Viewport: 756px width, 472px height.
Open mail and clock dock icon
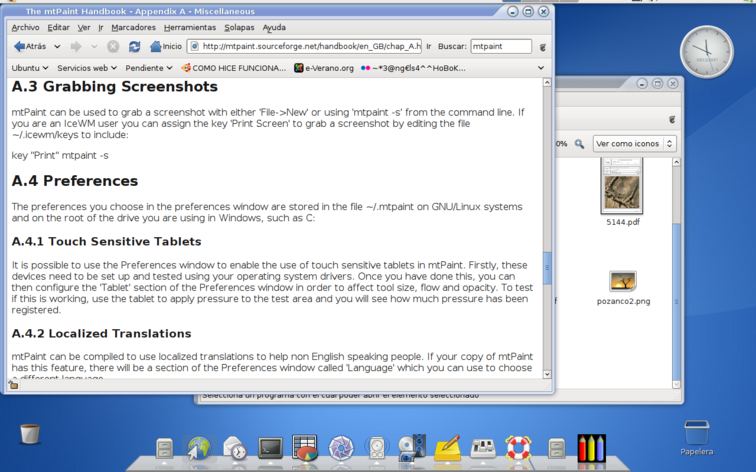click(x=235, y=448)
